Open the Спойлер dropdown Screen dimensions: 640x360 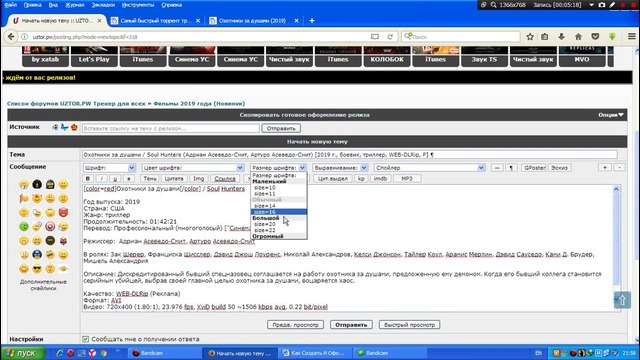point(429,168)
